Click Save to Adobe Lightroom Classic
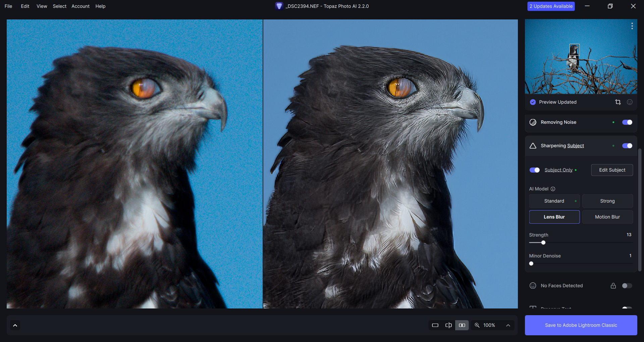This screenshot has height=342, width=644. (581, 325)
